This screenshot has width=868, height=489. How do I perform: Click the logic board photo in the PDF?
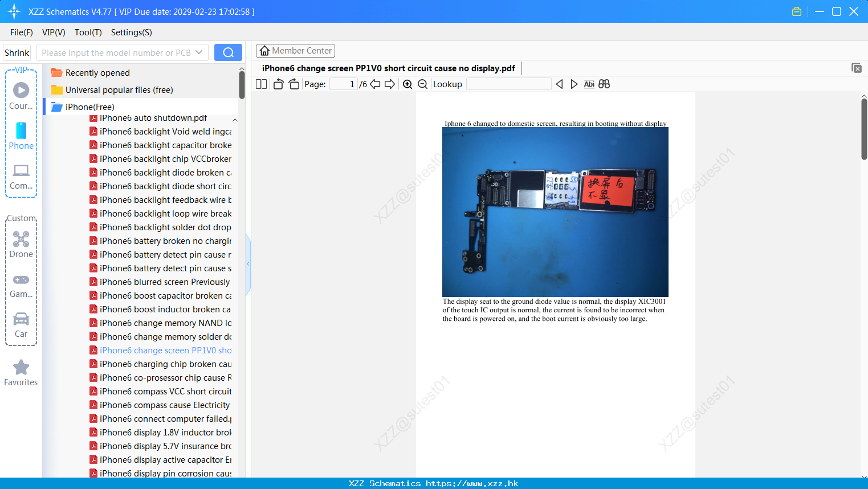(x=555, y=212)
